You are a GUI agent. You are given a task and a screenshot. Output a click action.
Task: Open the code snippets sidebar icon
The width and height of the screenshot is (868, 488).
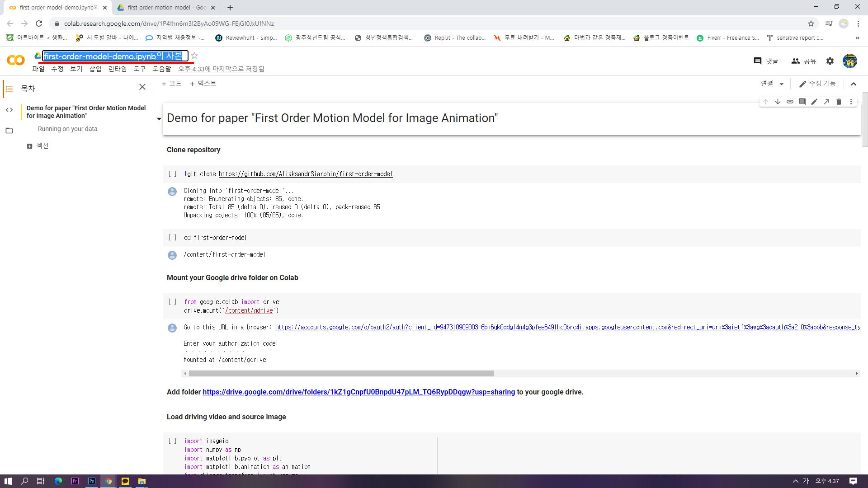9,110
